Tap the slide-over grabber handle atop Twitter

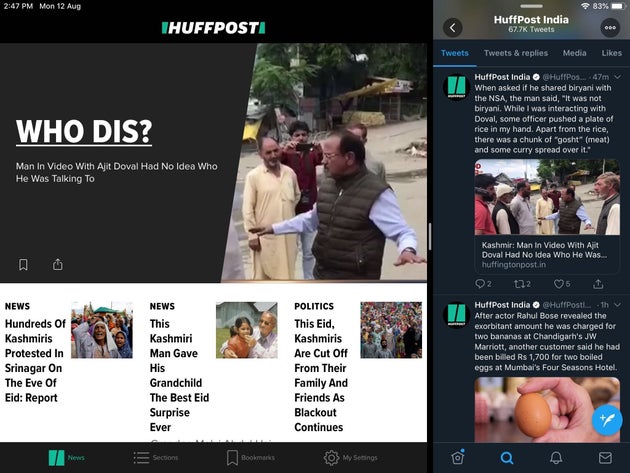[x=531, y=6]
